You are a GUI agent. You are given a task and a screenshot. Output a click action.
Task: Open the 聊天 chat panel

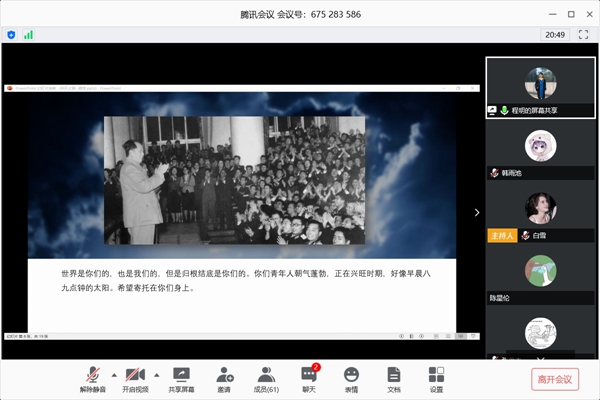click(x=309, y=379)
